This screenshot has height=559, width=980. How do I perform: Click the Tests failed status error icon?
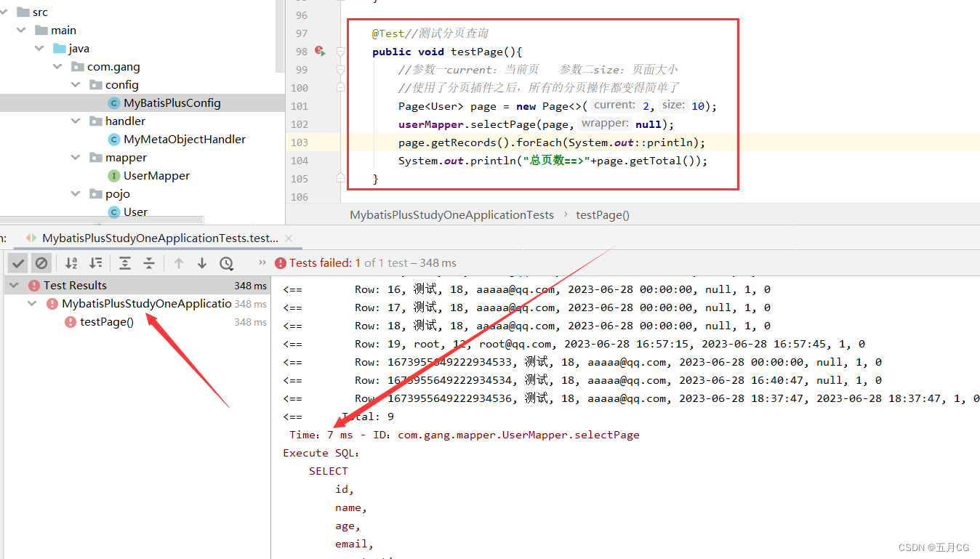click(x=281, y=263)
